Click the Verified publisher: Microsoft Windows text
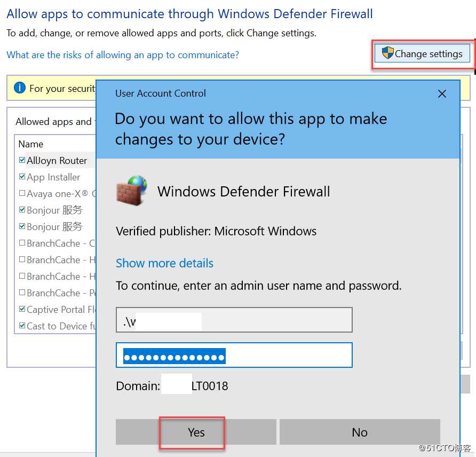 tap(216, 231)
